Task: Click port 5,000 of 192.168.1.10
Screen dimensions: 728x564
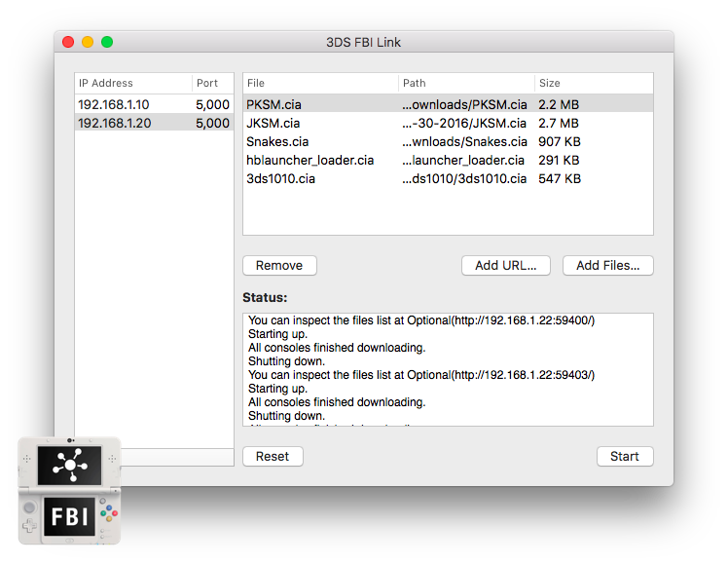Action: pos(212,104)
